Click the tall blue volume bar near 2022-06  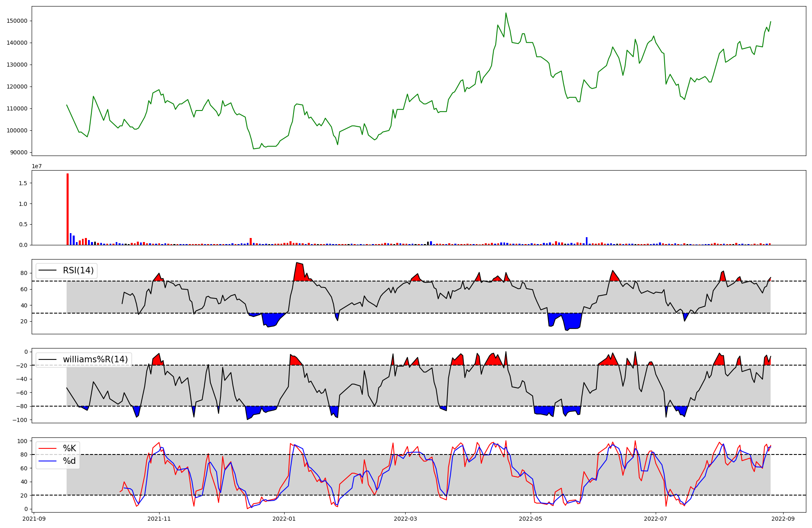click(x=587, y=241)
